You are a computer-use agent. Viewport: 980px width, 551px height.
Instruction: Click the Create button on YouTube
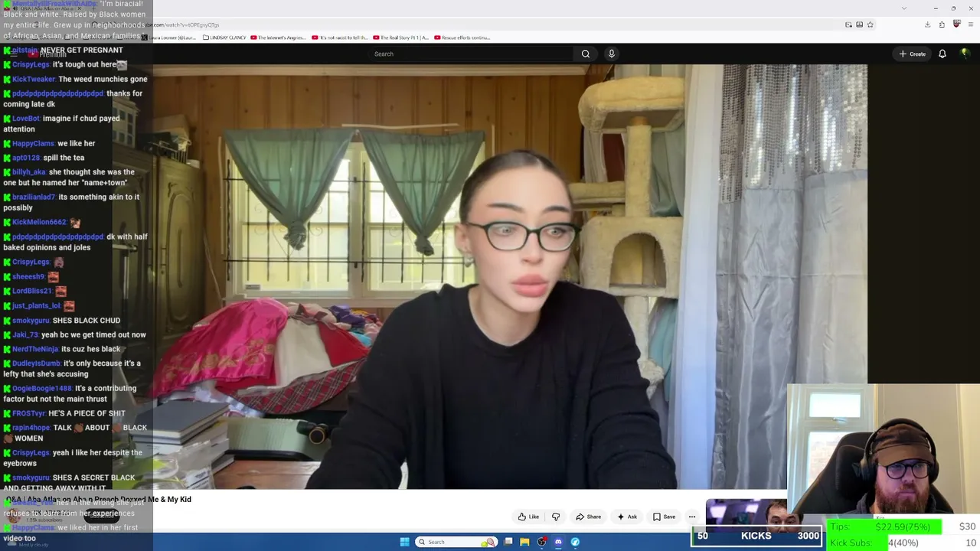pyautogui.click(x=913, y=54)
